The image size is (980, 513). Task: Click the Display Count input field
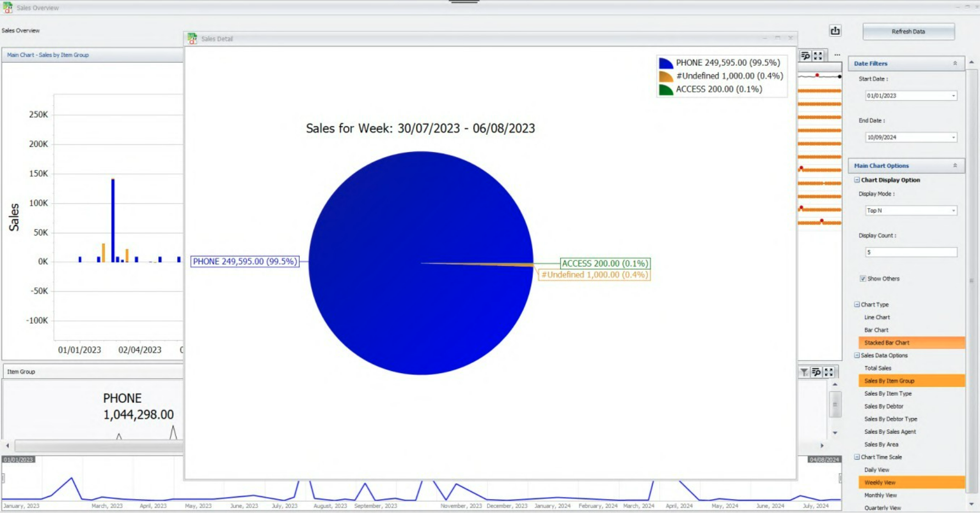tap(910, 252)
